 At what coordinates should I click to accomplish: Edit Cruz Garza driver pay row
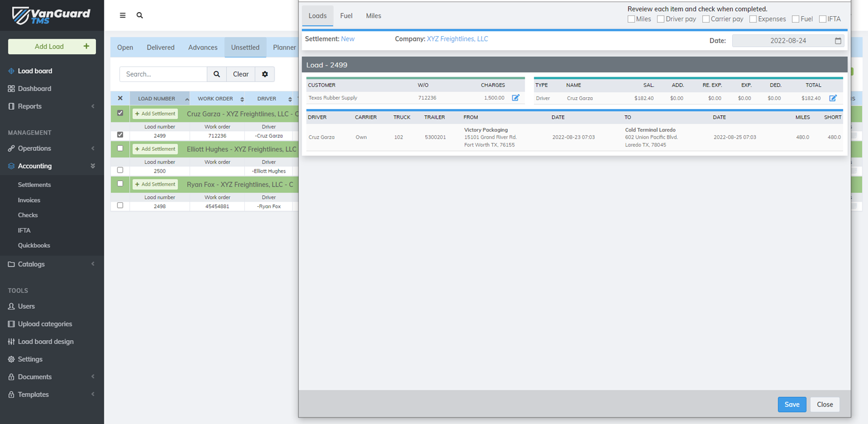click(x=832, y=98)
